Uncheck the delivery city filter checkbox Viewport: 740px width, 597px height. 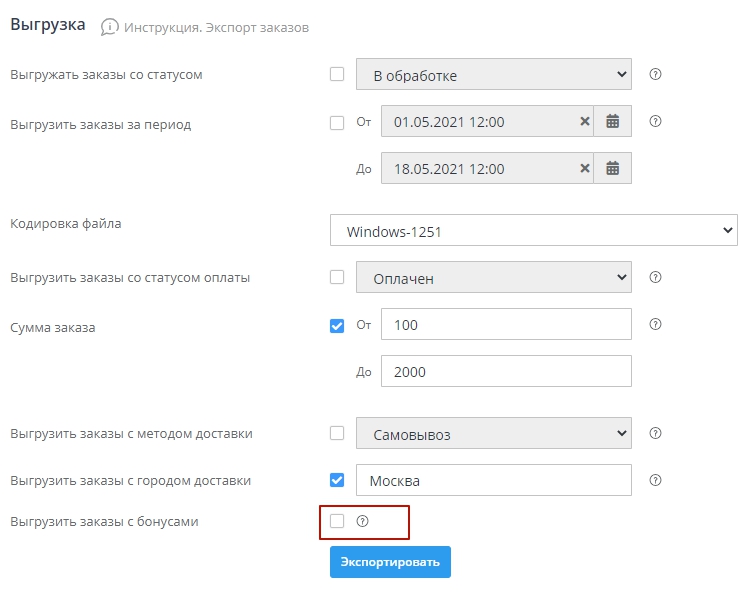[337, 480]
